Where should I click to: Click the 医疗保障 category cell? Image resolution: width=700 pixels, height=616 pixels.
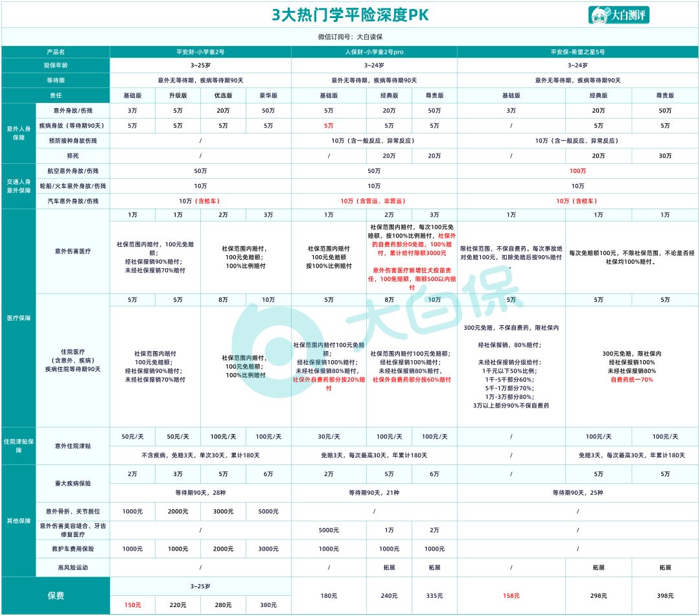coord(19,318)
